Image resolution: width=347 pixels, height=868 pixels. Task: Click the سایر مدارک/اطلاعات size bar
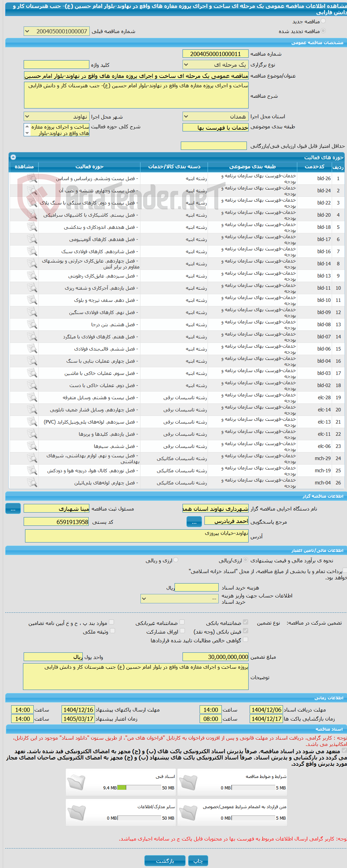139,818
